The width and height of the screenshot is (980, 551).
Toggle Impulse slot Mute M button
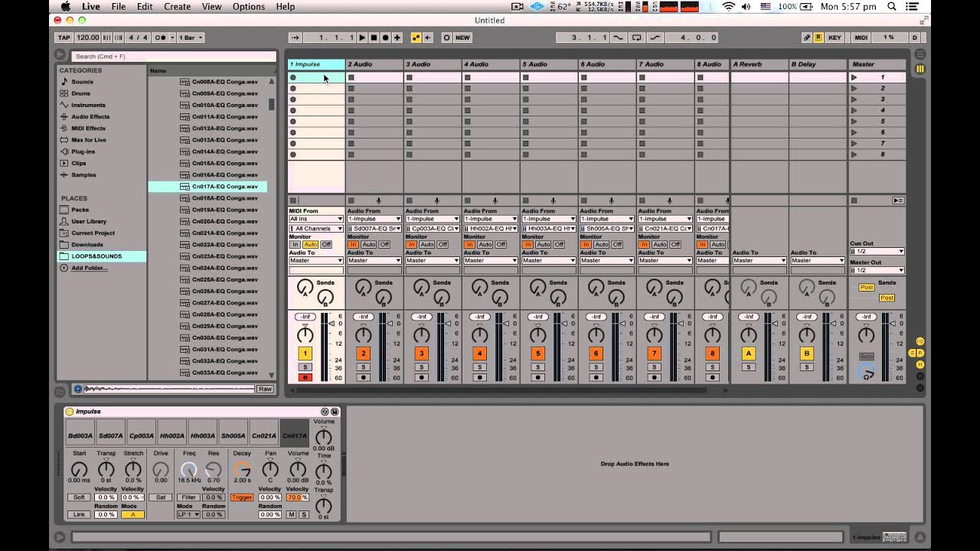(x=292, y=514)
